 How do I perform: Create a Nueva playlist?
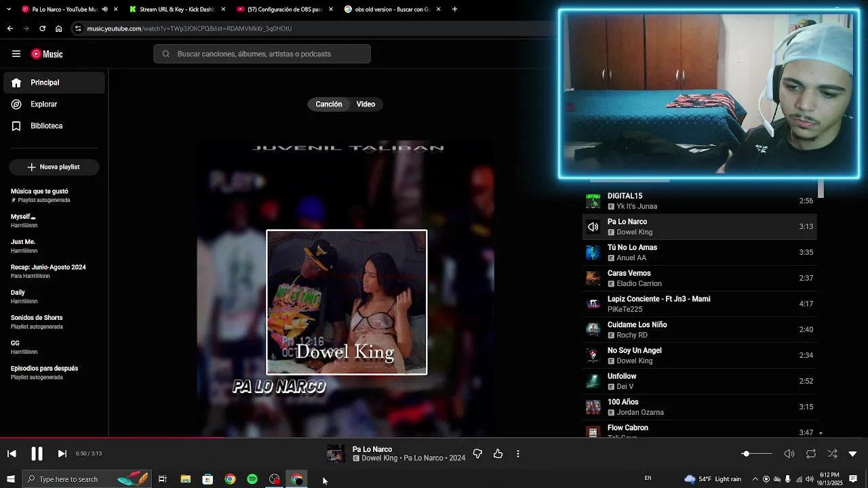[54, 167]
